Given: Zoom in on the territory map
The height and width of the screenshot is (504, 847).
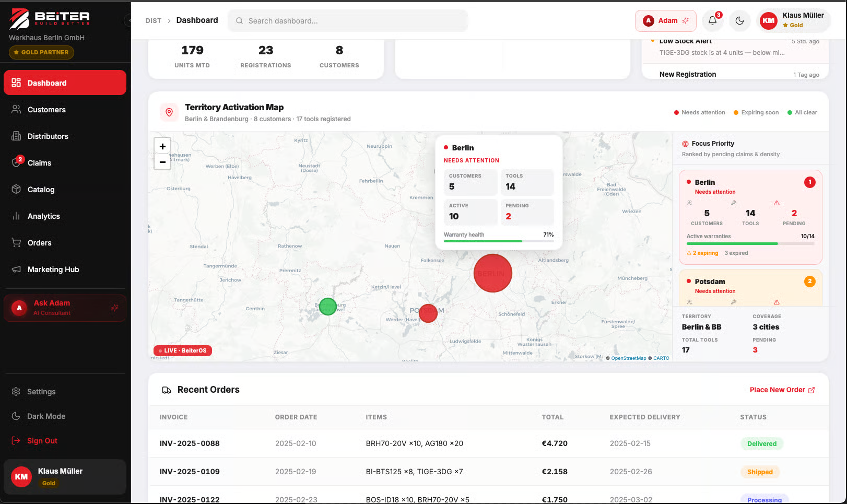Looking at the screenshot, I should pyautogui.click(x=162, y=146).
